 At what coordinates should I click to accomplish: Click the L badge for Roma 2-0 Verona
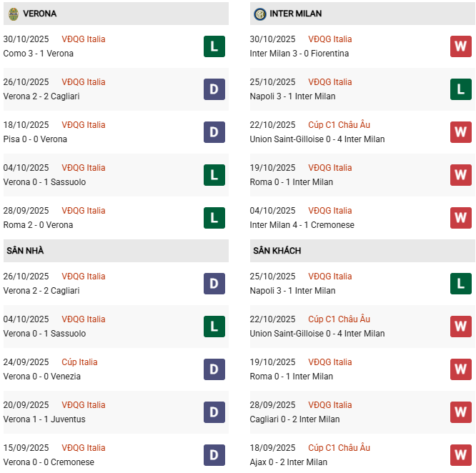point(214,218)
